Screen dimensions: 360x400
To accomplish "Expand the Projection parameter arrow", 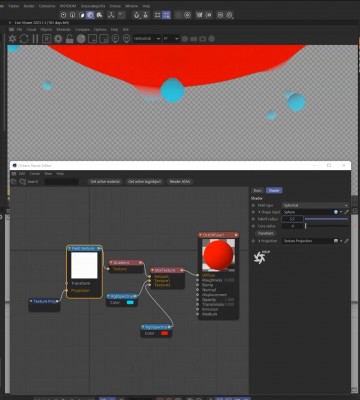I will click(259, 241).
